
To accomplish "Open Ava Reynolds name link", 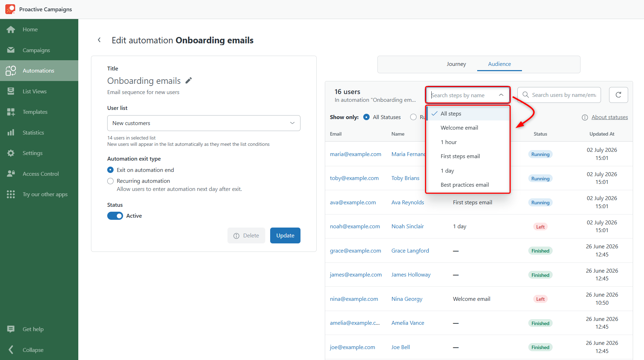I will click(x=408, y=203).
